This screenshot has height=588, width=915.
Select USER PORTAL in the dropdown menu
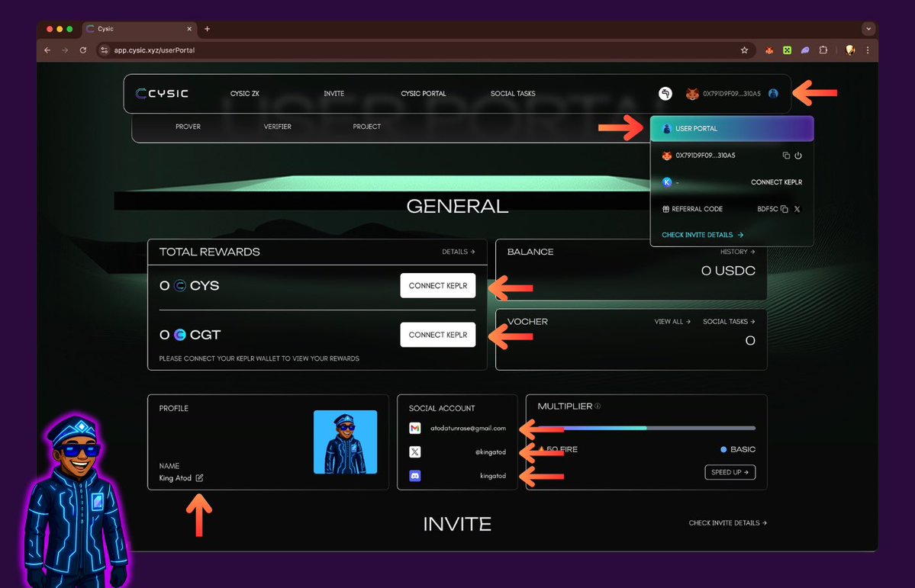[x=732, y=128]
